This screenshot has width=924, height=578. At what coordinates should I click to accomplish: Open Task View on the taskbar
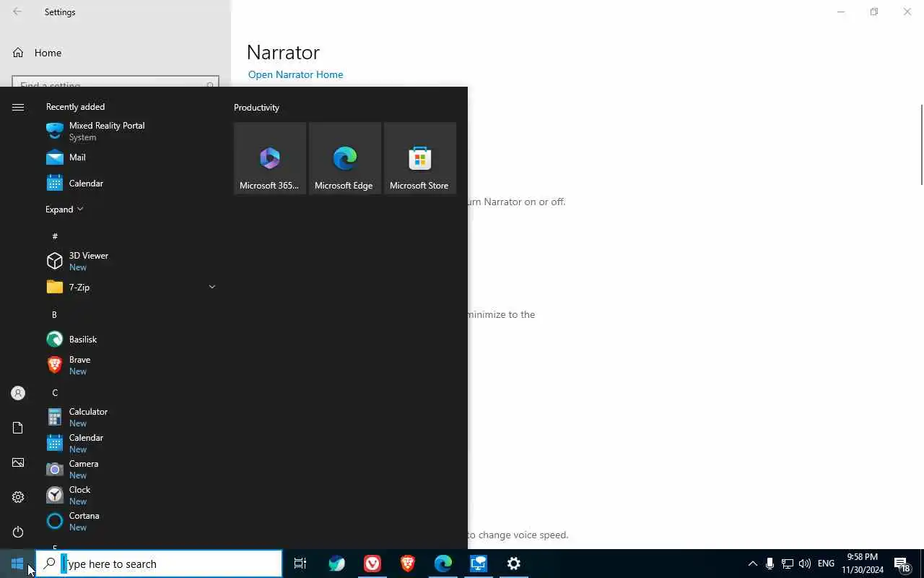click(x=300, y=564)
